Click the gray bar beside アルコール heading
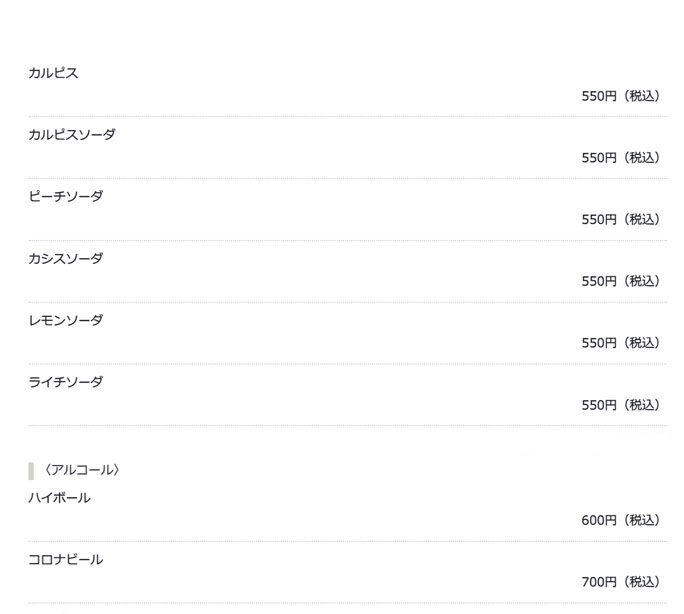684x614 pixels. [x=31, y=471]
